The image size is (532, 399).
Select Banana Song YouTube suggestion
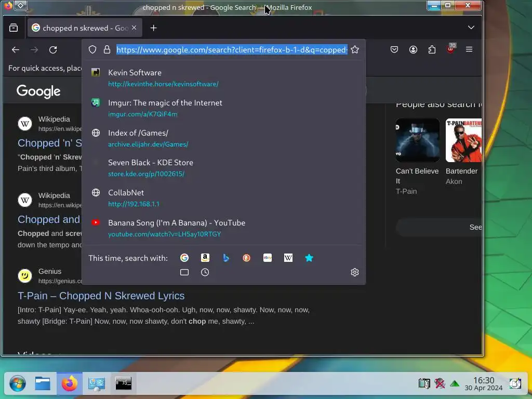coord(223,229)
